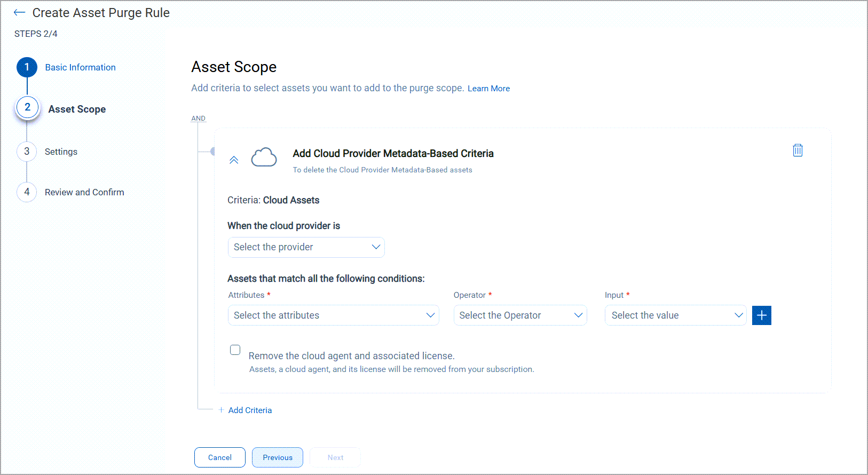Click the back arrow beside Create Asset Purge Rule
Screen dimensions: 868x475
click(19, 12)
